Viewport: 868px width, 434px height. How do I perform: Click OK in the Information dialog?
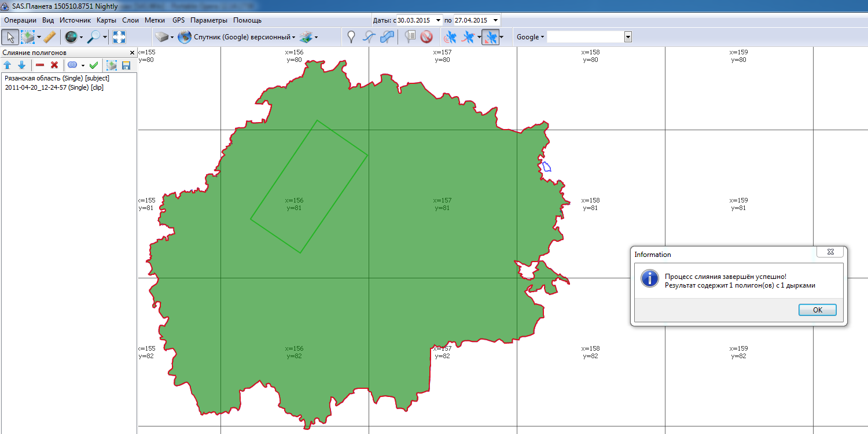817,310
